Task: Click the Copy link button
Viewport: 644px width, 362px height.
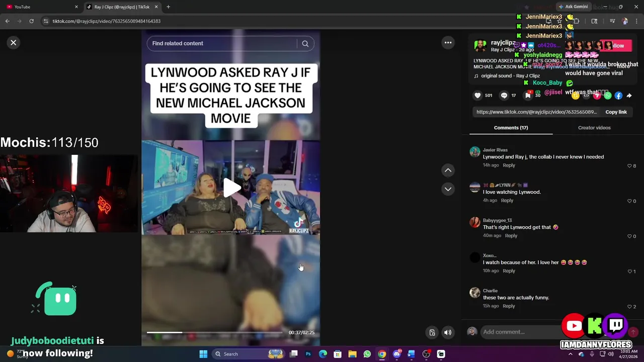Action: [616, 112]
